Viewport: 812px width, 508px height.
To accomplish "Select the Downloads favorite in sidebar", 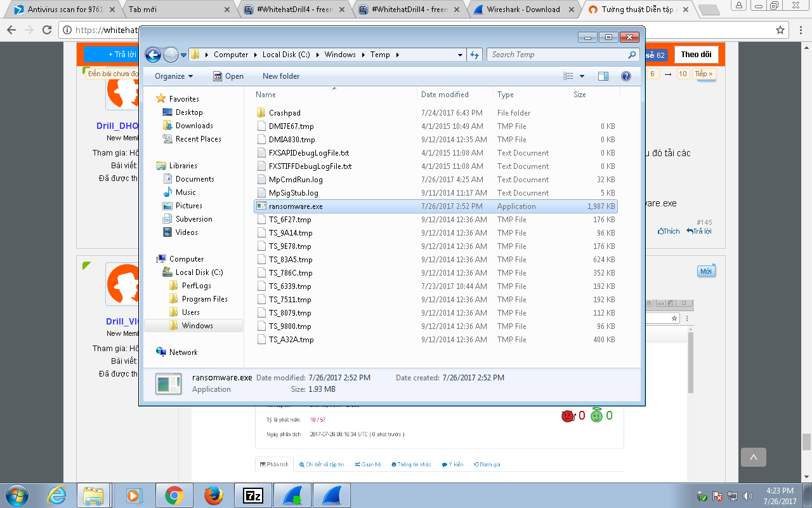I will click(x=194, y=126).
